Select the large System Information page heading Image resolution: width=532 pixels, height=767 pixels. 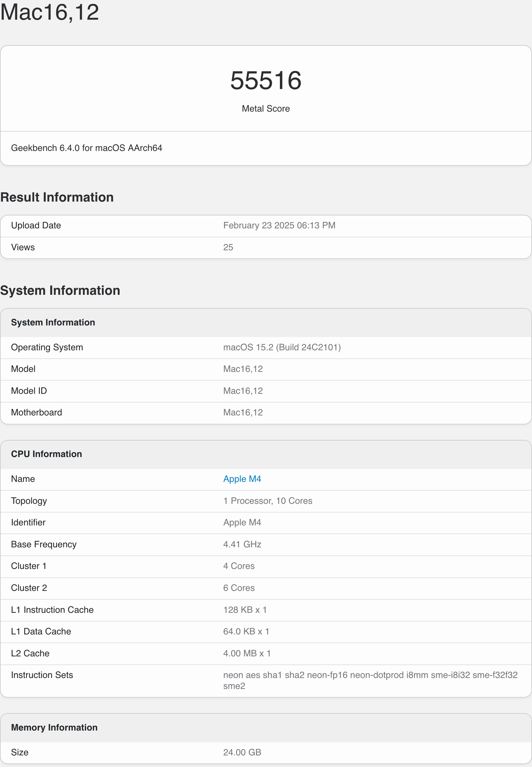coord(60,290)
